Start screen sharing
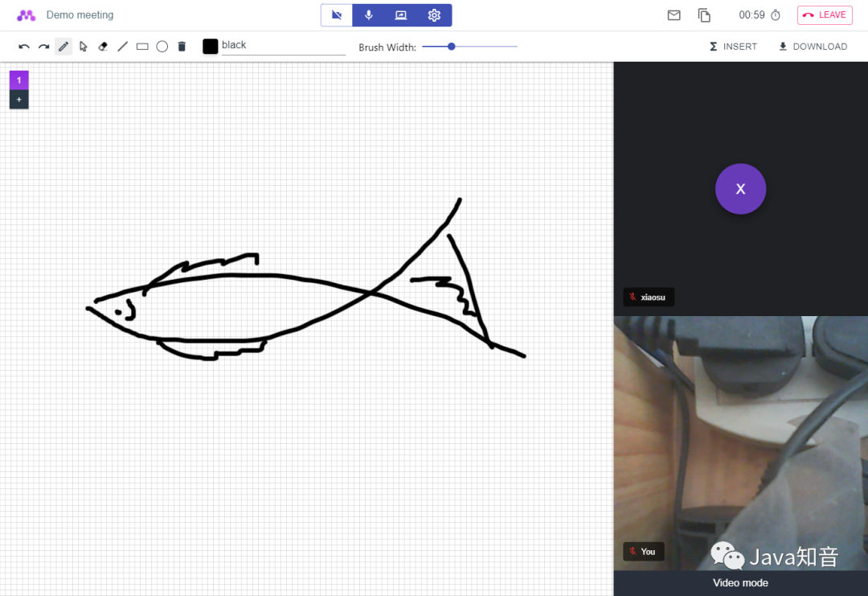This screenshot has height=596, width=868. point(401,15)
